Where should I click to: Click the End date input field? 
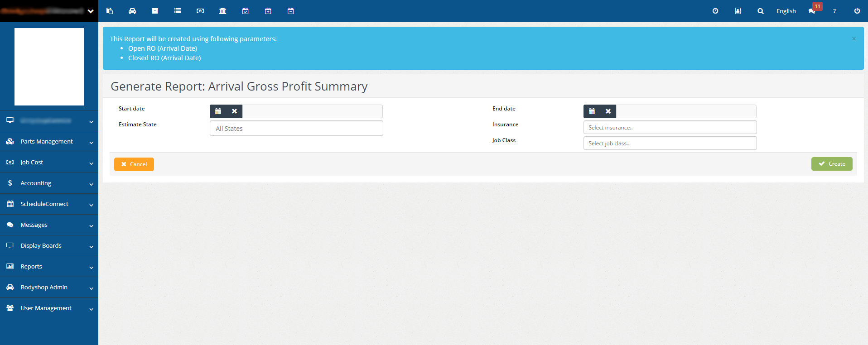[686, 111]
